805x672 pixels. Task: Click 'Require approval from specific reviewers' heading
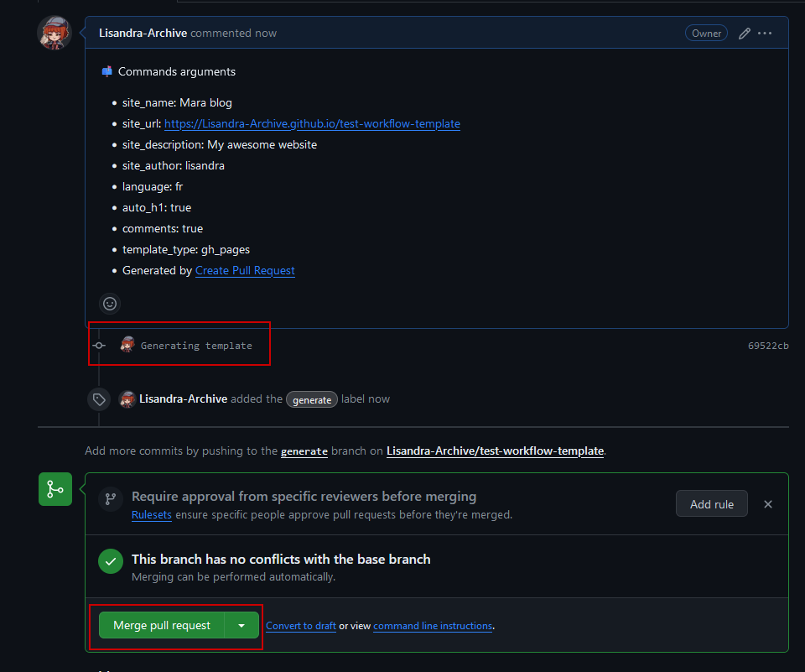[x=304, y=497]
